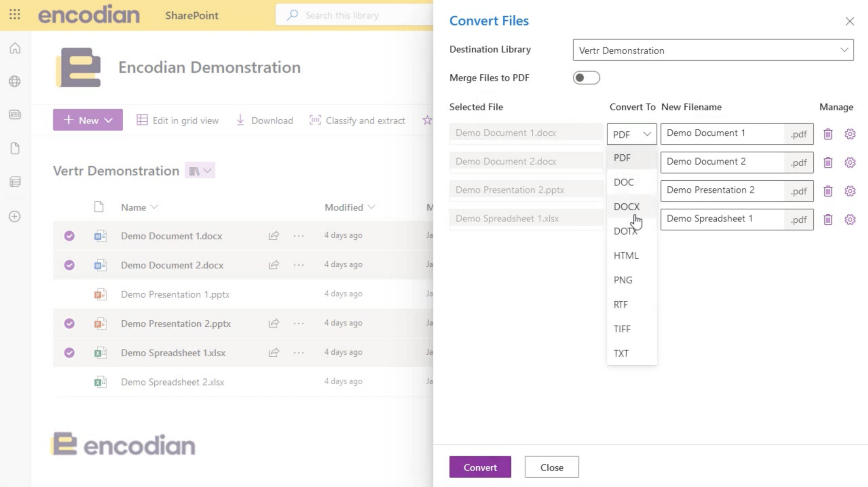The width and height of the screenshot is (868, 487).
Task: Open settings gear for Demo Spreadsheet 1
Action: tap(850, 219)
